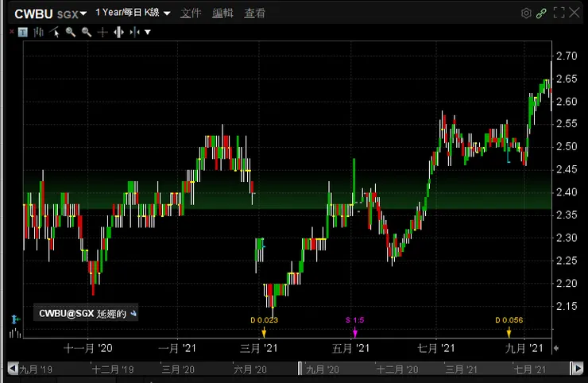Click the blue price-axis adjust icon
588x383 pixels.
click(15, 319)
